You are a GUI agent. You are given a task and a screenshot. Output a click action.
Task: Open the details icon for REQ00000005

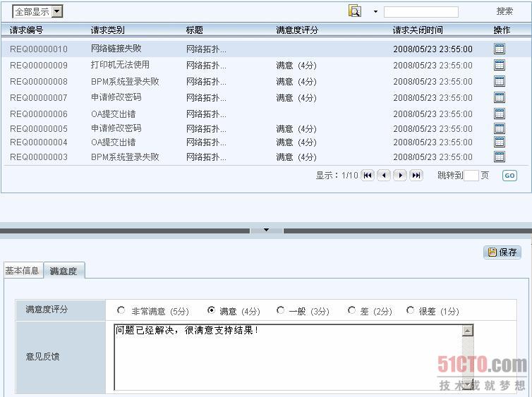499,128
